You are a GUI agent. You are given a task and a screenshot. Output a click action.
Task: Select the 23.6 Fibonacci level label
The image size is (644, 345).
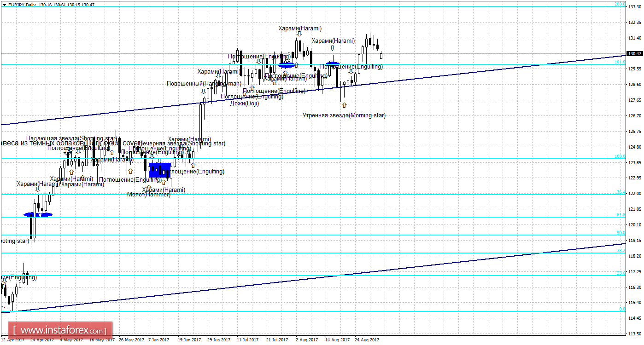(x=621, y=273)
